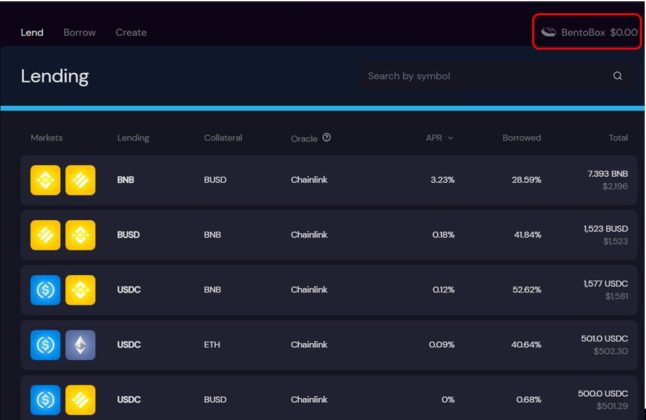Image resolution: width=646 pixels, height=420 pixels.
Task: Click the 40.64% borrowed value
Action: click(x=526, y=345)
